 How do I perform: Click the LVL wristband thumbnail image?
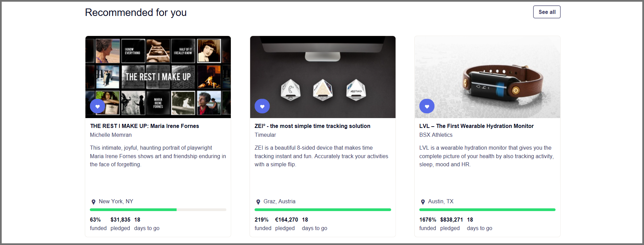pyautogui.click(x=487, y=77)
